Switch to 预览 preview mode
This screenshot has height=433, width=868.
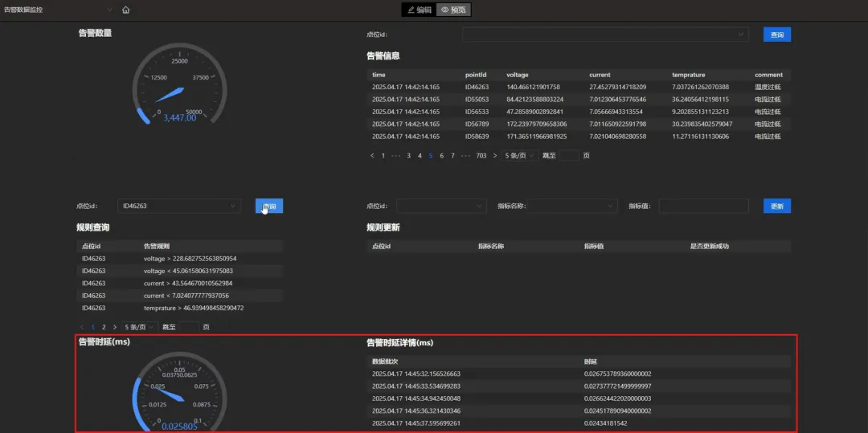tap(454, 10)
